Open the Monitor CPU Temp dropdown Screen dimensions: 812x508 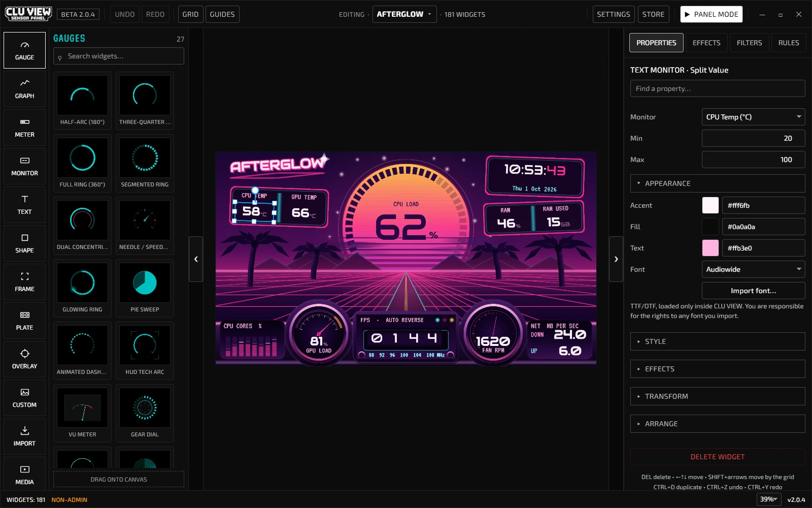[753, 117]
